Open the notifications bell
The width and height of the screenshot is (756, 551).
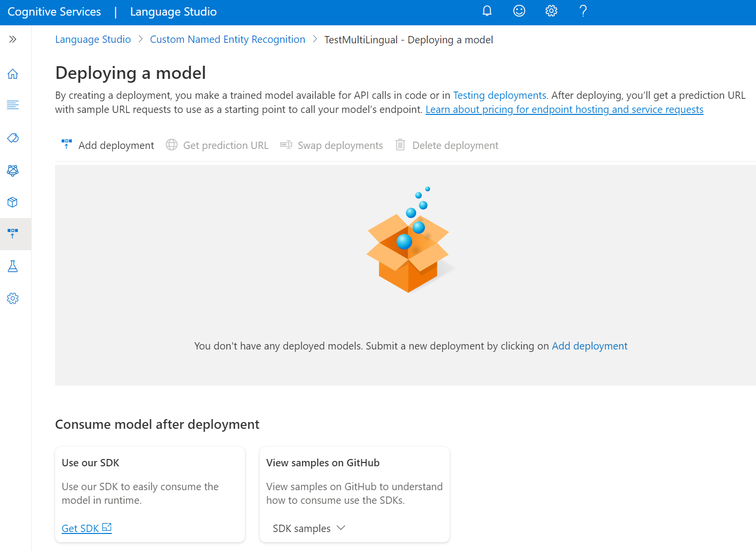tap(487, 11)
